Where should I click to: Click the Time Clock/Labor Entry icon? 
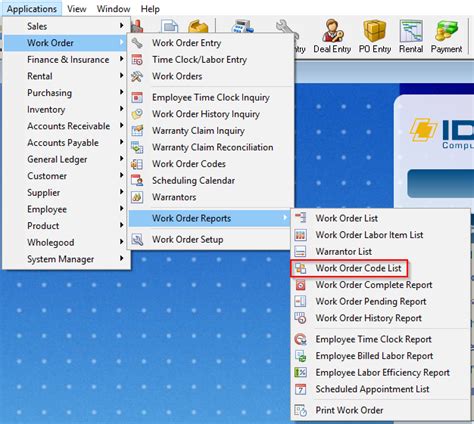(x=137, y=60)
